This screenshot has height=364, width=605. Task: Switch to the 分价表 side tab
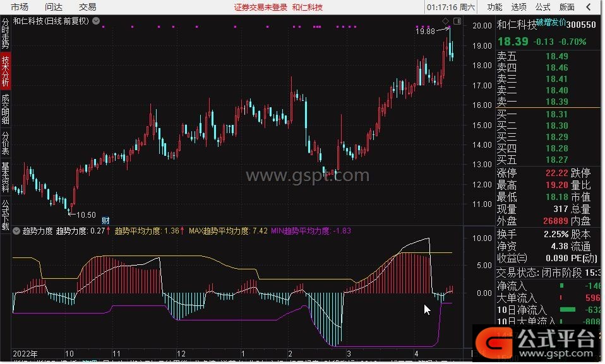click(6, 143)
